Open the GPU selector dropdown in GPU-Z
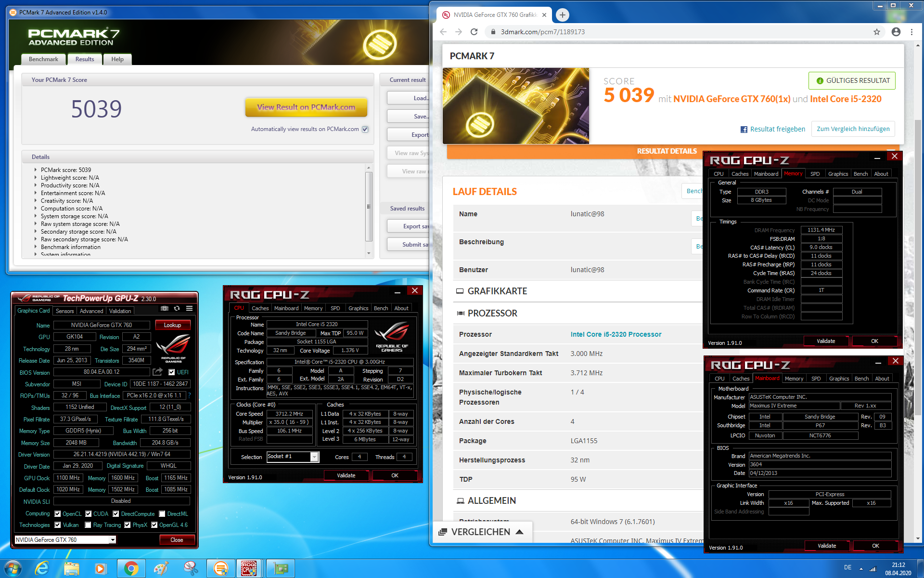The height and width of the screenshot is (578, 924). click(x=113, y=540)
